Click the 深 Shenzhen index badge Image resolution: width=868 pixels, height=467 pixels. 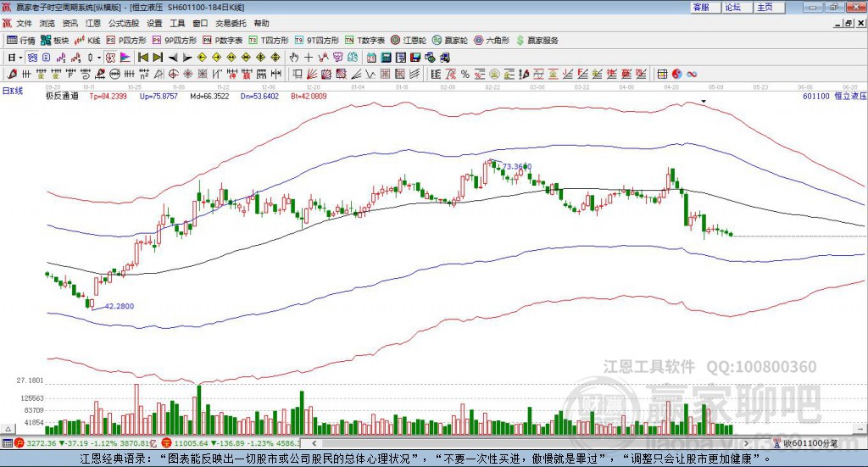pos(168,443)
